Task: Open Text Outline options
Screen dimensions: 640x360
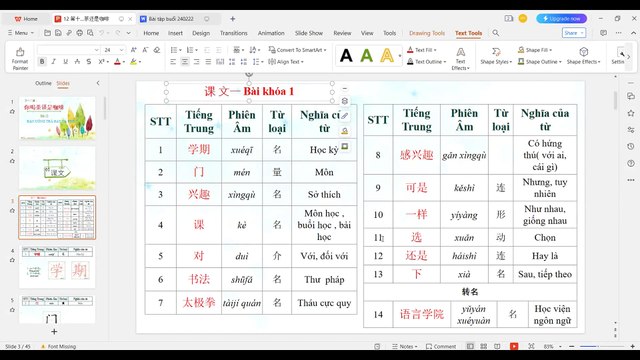Action: tap(427, 62)
